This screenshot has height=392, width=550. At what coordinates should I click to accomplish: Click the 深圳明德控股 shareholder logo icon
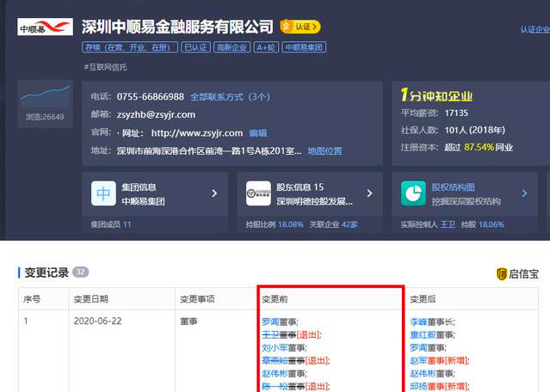258,193
